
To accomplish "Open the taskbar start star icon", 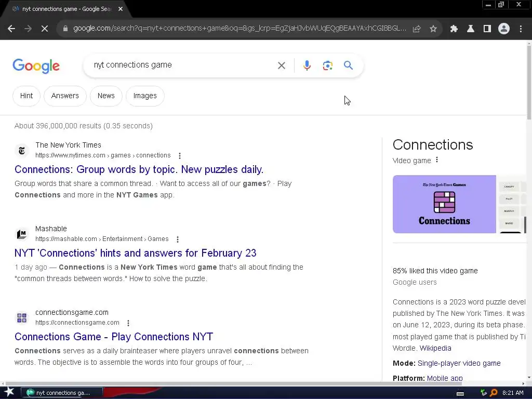I will pyautogui.click(x=9, y=393).
